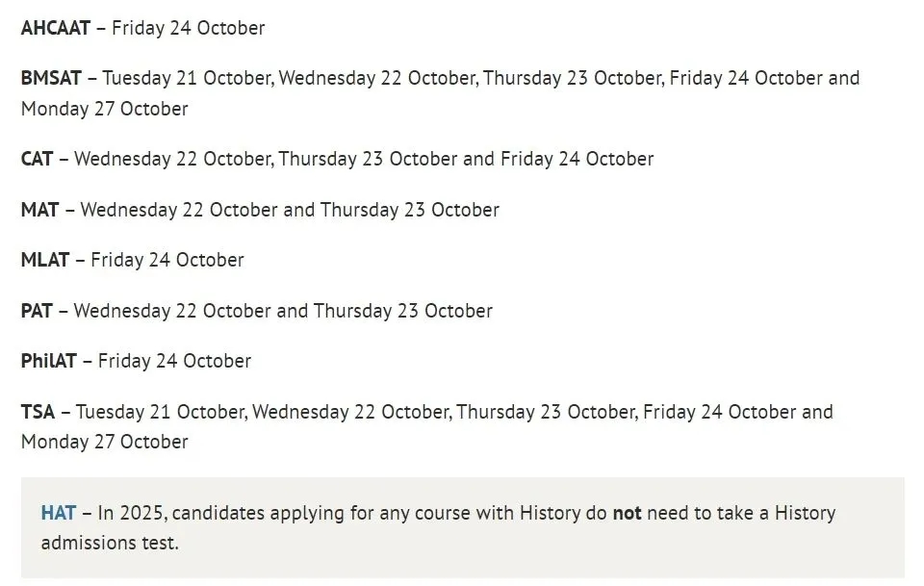Click "Friday 24 October" on the AHCAAT line

[x=188, y=28]
